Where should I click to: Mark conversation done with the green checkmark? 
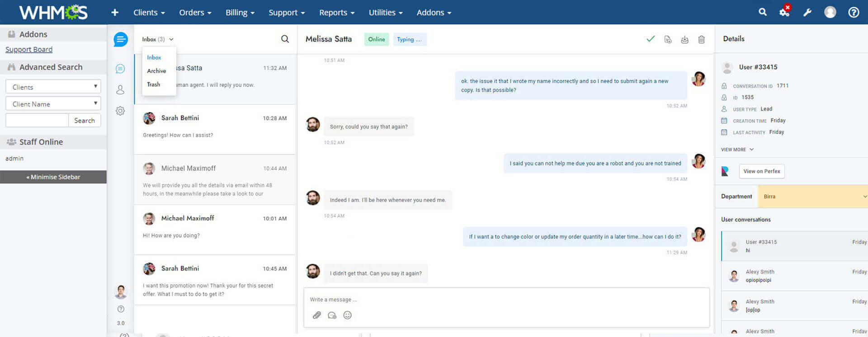651,39
